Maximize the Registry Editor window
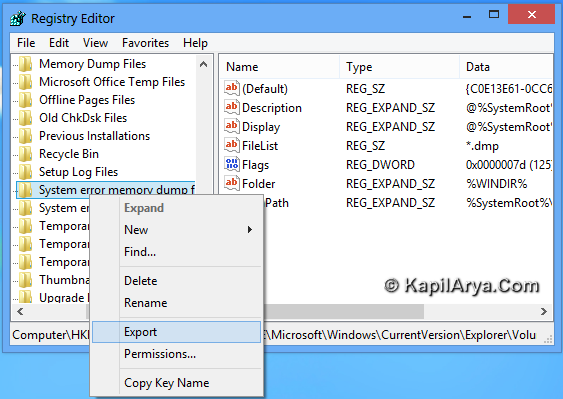The height and width of the screenshot is (399, 563). tap(494, 15)
